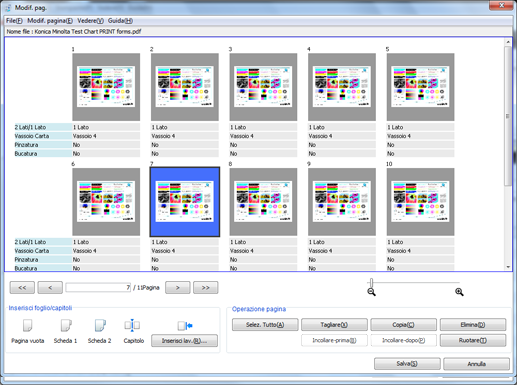Screen dimensions: 517x385
Task: Click the Modif. pag. window title icon
Action: point(8,7)
